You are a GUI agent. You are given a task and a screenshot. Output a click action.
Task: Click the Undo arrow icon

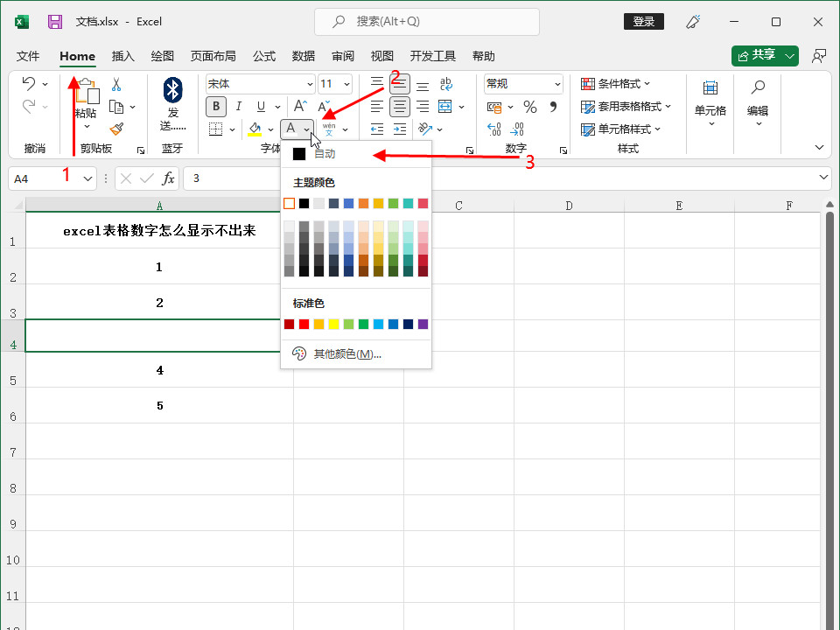(x=29, y=83)
